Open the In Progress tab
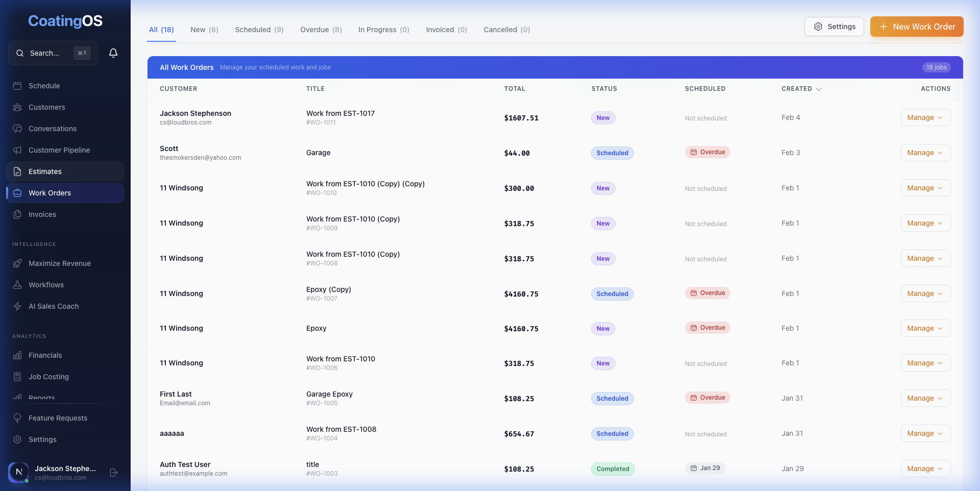 click(x=383, y=30)
